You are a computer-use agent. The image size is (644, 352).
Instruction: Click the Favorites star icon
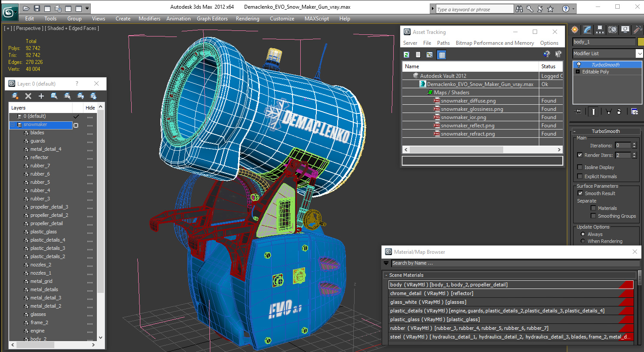pyautogui.click(x=550, y=9)
